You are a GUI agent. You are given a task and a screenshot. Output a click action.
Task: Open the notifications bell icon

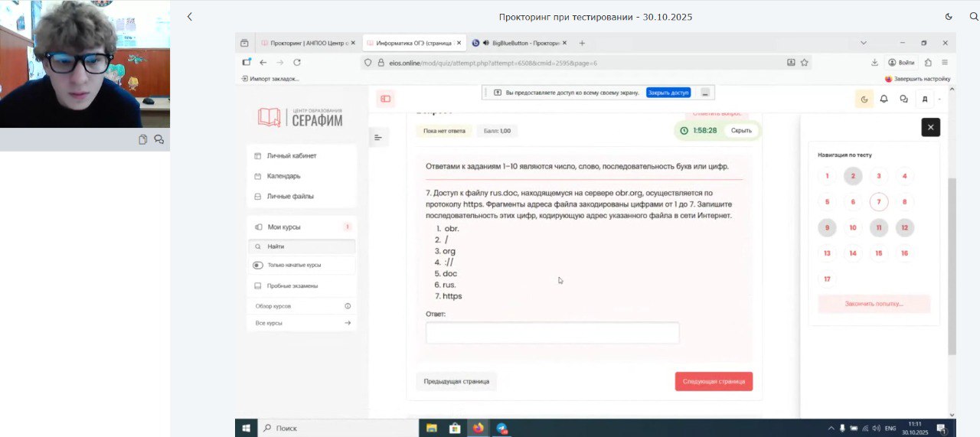pyautogui.click(x=884, y=99)
